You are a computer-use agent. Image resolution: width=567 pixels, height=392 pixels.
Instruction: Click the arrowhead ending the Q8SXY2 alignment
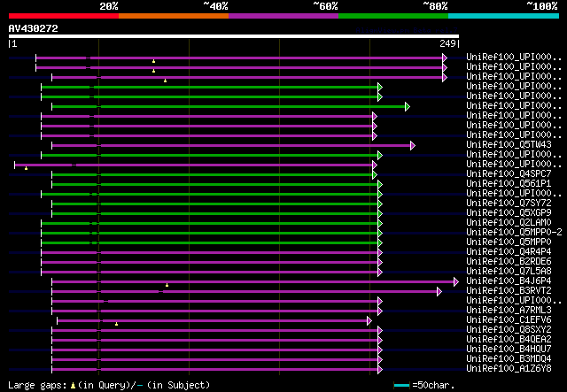click(x=380, y=331)
